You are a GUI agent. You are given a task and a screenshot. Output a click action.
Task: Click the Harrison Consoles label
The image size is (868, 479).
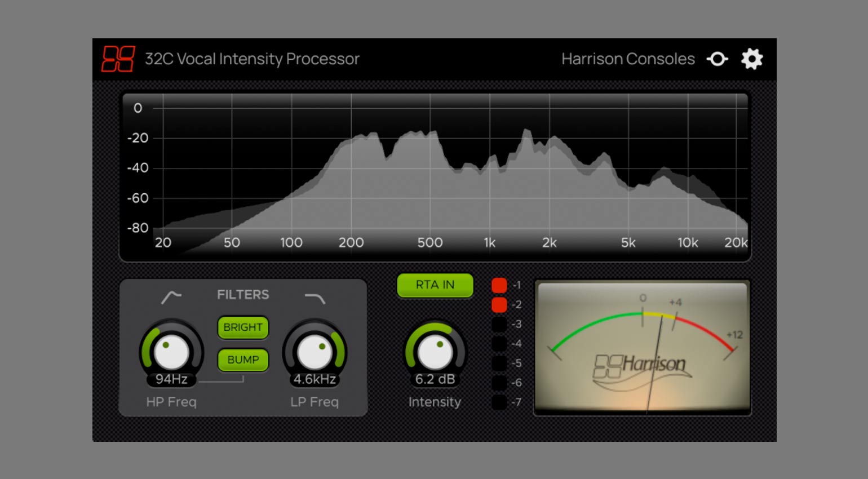click(x=627, y=59)
